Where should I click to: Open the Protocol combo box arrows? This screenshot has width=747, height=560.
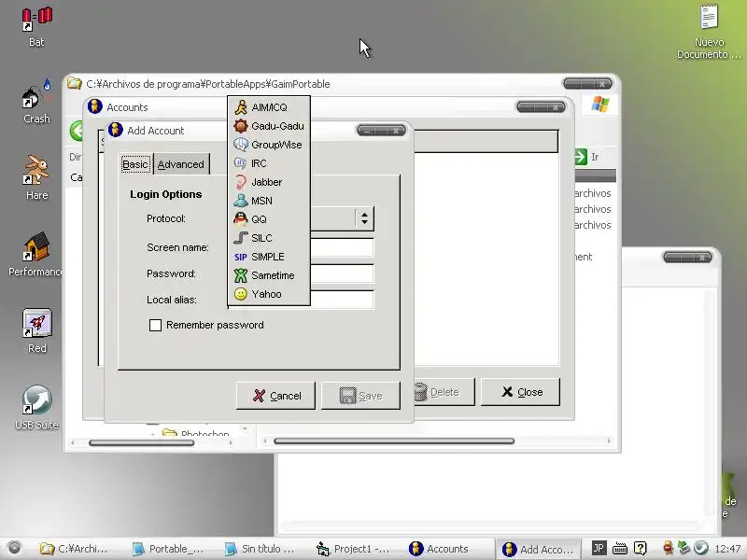(x=364, y=218)
